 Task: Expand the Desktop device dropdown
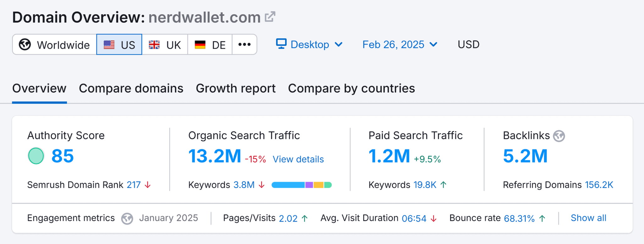pos(309,44)
